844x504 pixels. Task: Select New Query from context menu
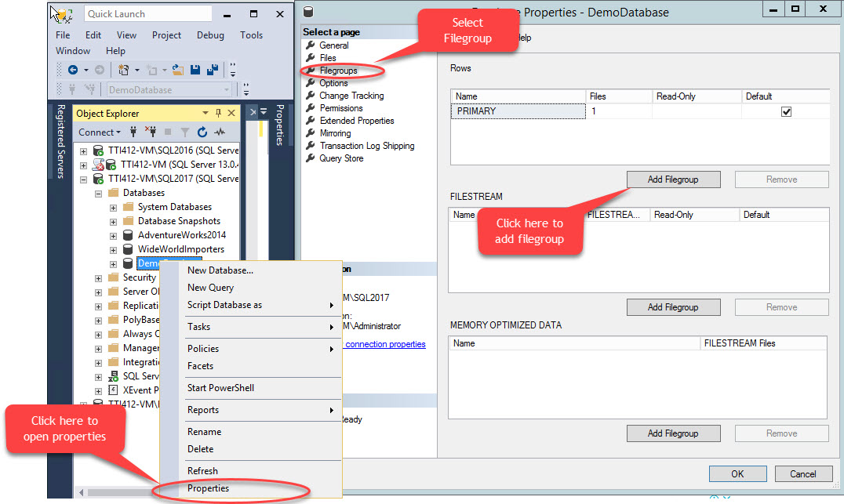[x=210, y=287]
